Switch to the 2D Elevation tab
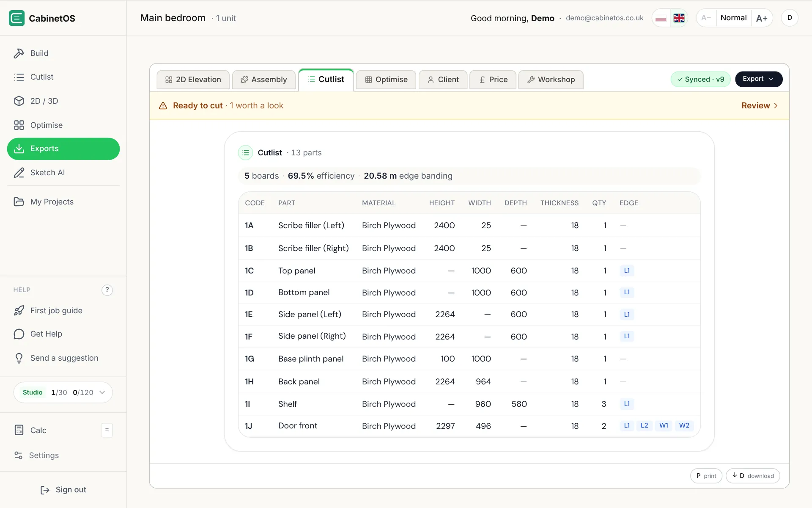 tap(193, 80)
